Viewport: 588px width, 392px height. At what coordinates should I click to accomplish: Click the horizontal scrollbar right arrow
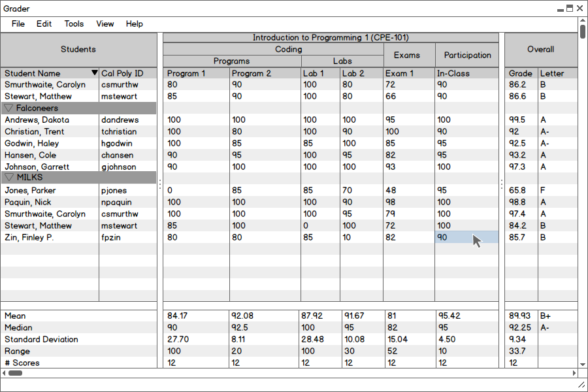point(574,373)
